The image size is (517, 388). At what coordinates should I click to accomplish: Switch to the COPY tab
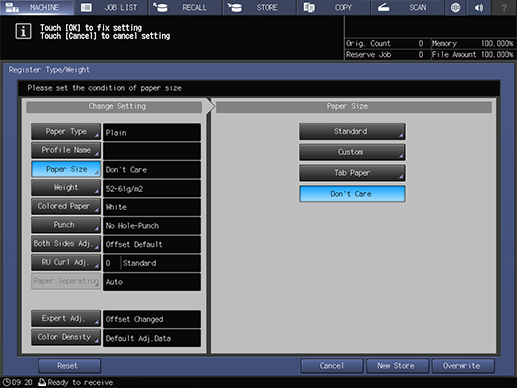tap(333, 7)
